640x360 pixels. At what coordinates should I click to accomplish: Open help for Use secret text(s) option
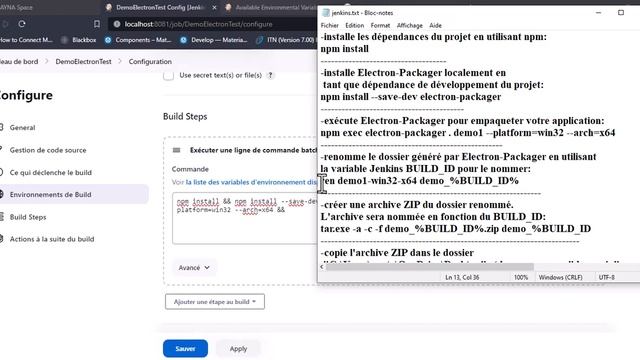270,75
